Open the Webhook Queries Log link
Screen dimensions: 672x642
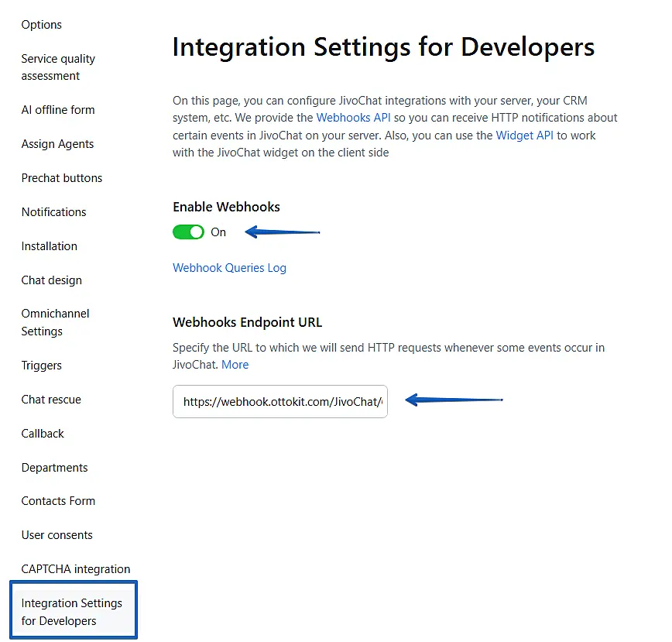(x=229, y=268)
